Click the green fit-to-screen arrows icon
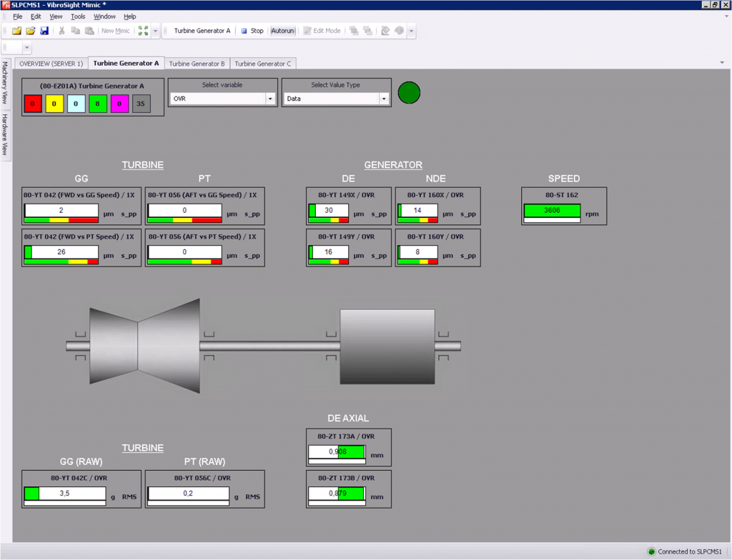 pyautogui.click(x=143, y=31)
